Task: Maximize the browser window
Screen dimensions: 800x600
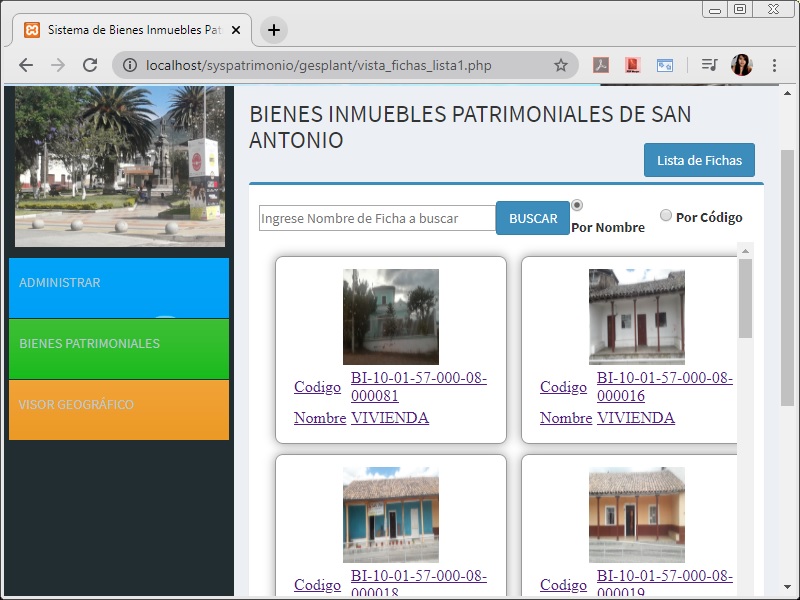Action: pos(740,9)
